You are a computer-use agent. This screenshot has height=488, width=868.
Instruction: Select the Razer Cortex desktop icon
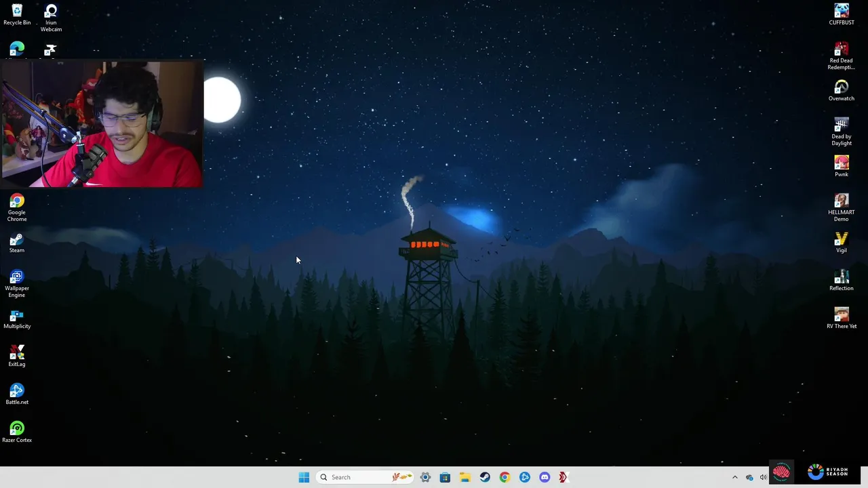click(x=17, y=432)
